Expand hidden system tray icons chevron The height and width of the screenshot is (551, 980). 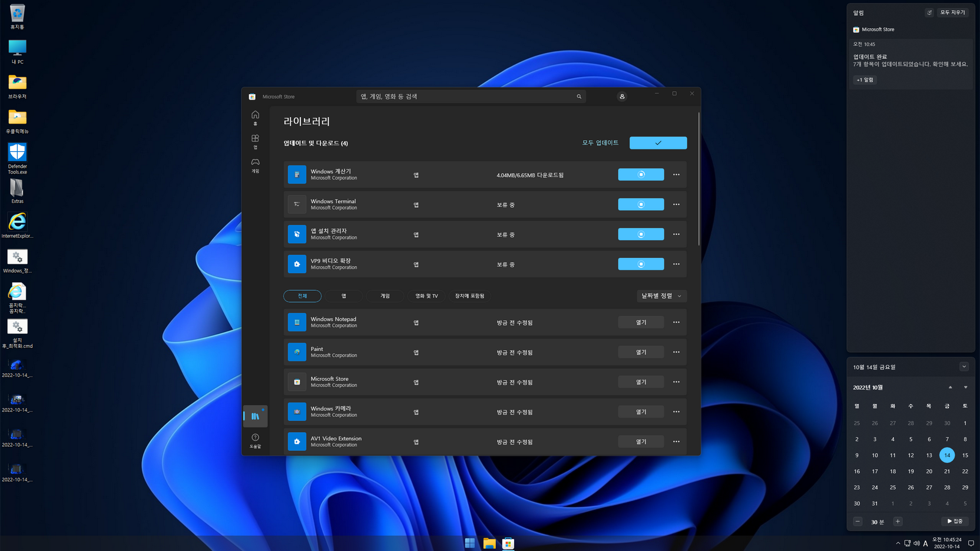[898, 543]
